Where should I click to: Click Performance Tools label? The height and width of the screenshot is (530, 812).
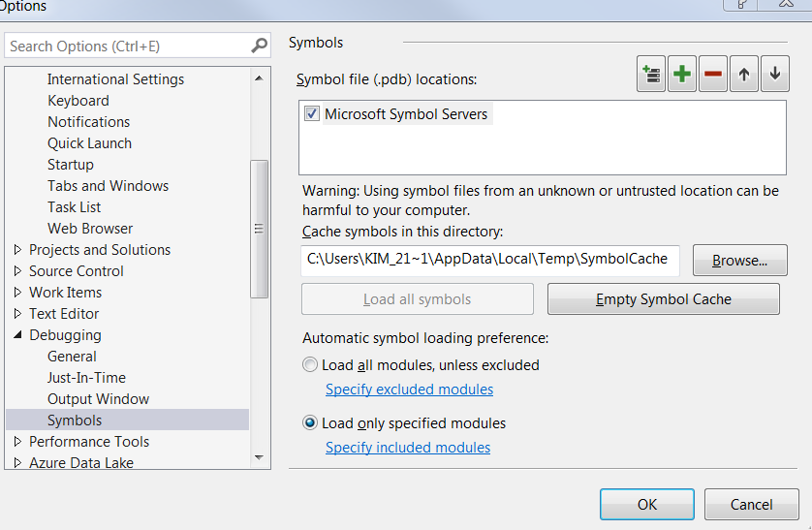pos(89,441)
